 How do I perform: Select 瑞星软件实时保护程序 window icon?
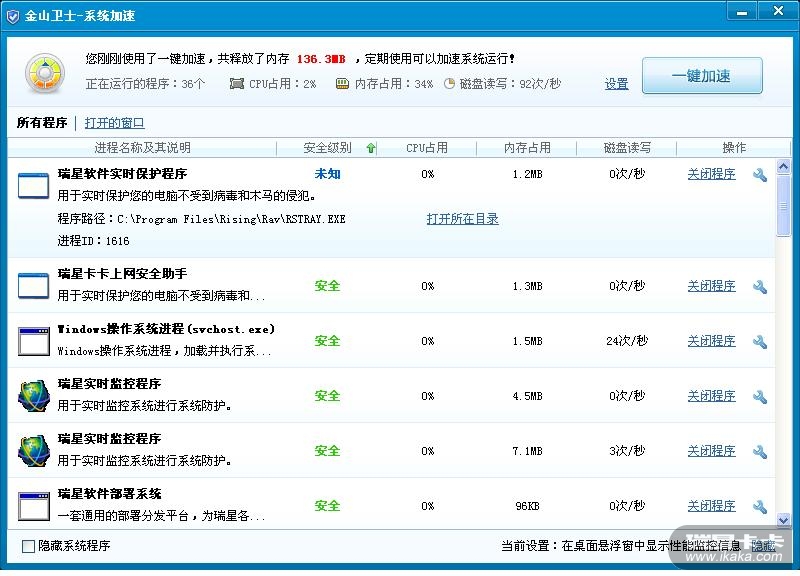click(x=33, y=186)
